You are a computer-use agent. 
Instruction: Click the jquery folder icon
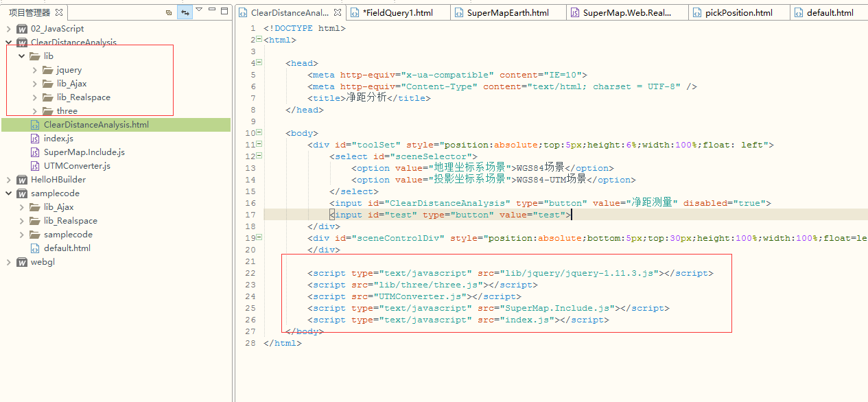click(48, 70)
